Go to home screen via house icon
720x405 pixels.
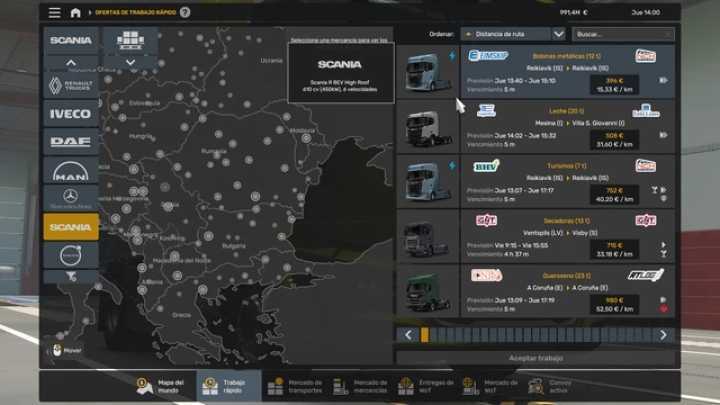76,12
